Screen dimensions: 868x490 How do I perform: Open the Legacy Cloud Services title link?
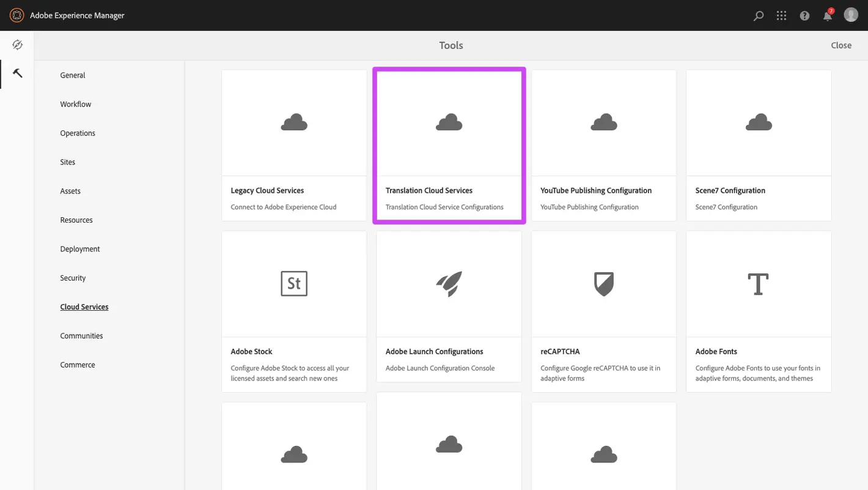click(x=267, y=190)
